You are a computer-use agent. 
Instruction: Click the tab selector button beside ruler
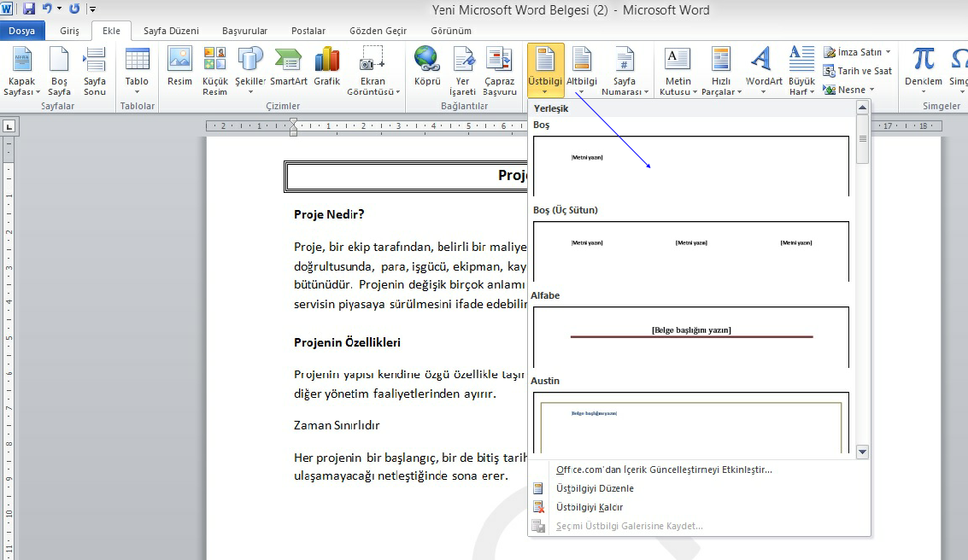tap(9, 127)
